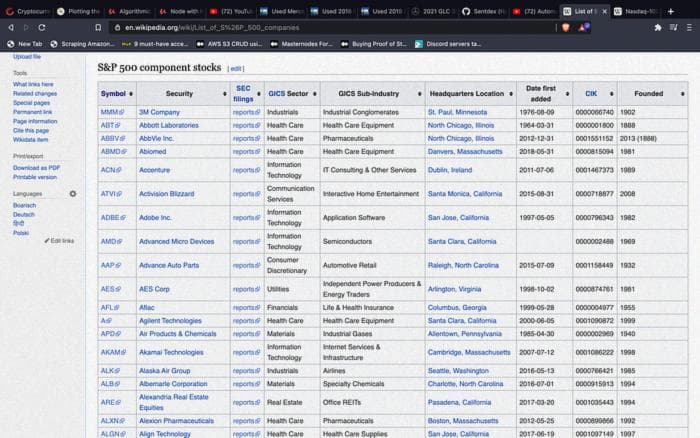Switch to the Plotting tab
This screenshot has width=700, height=438.
[79, 12]
